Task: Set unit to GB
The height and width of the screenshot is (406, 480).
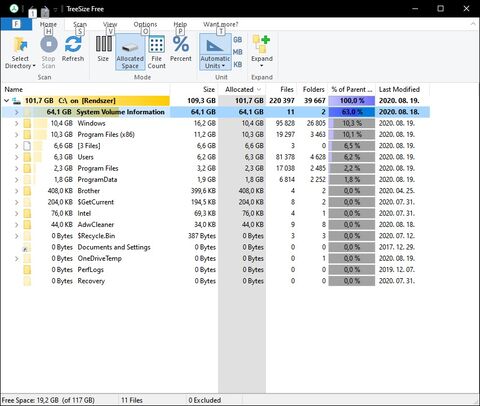Action: (238, 40)
